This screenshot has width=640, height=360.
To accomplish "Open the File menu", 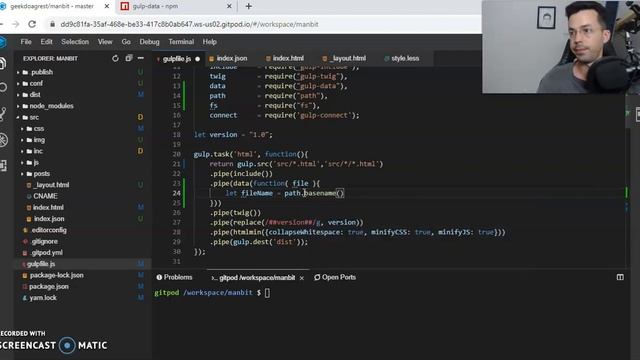I will (x=26, y=42).
